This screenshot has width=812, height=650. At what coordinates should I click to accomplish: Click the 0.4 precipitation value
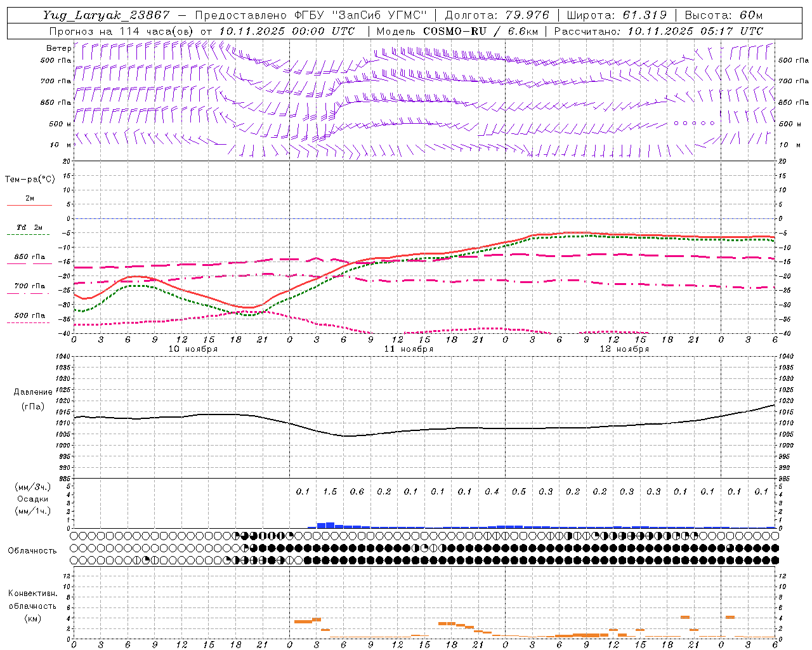coord(492,491)
